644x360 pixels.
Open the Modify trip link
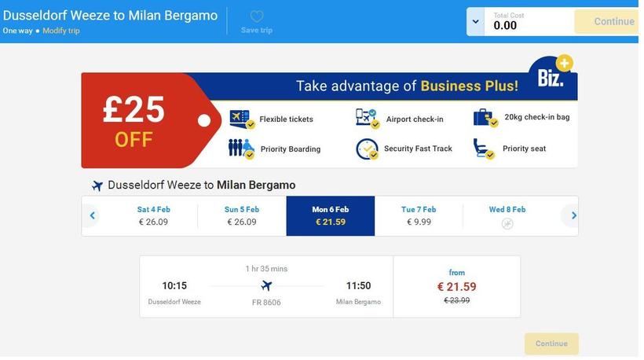(x=61, y=31)
